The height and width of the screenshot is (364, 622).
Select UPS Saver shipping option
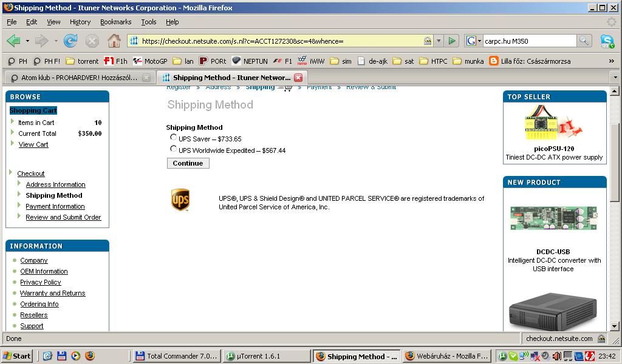tap(173, 137)
